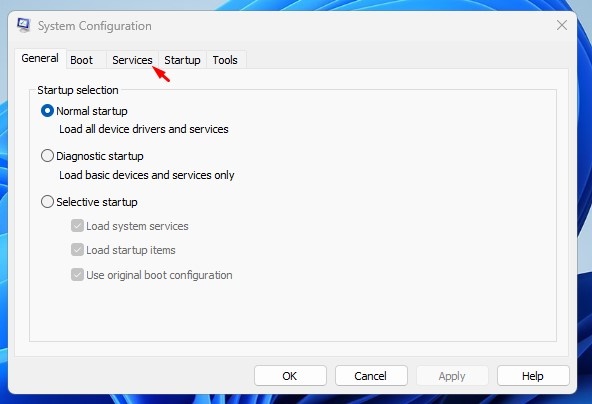Close the System Configuration window
Screen dimensions: 592x404
(x=562, y=25)
